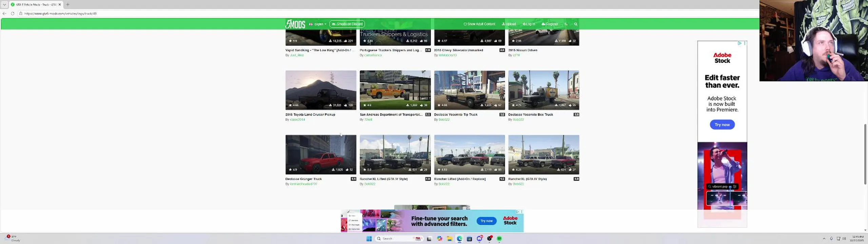Open the 5mods on Discord button

pos(347,24)
